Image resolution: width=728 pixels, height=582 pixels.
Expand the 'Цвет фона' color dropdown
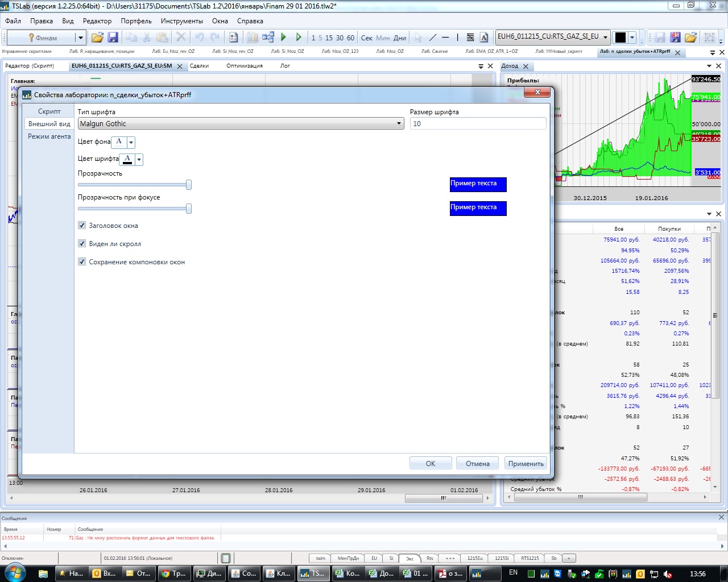(131, 142)
